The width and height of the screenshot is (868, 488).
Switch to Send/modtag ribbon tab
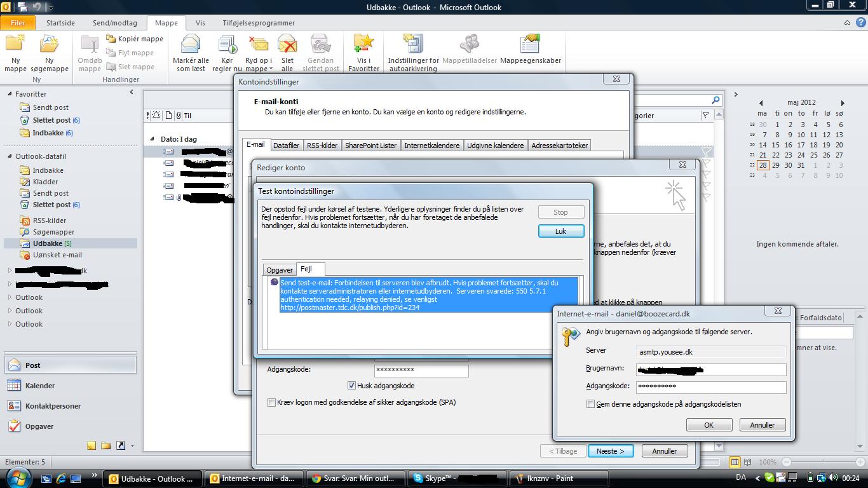[x=115, y=23]
